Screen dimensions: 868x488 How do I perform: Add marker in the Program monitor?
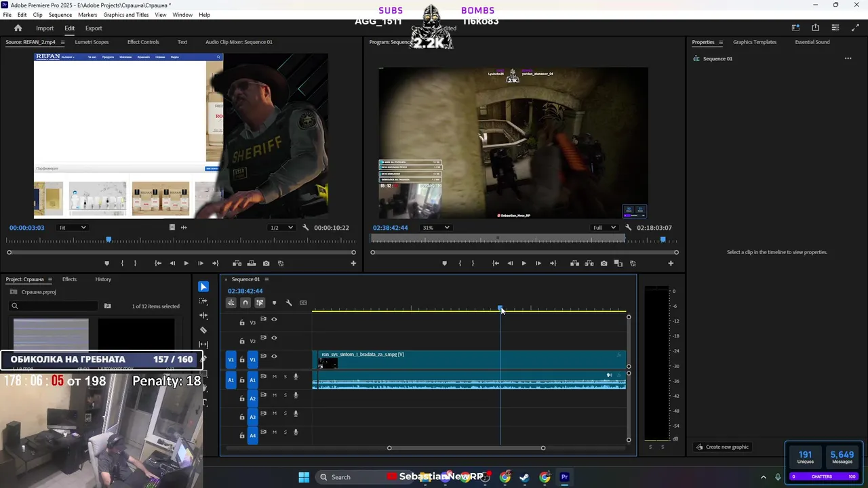pos(444,263)
